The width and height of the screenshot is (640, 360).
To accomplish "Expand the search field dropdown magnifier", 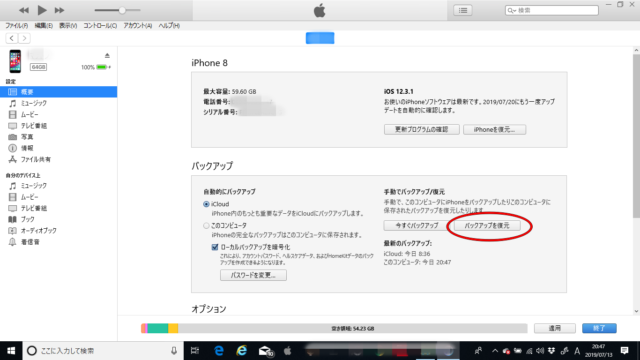I will 512,11.
